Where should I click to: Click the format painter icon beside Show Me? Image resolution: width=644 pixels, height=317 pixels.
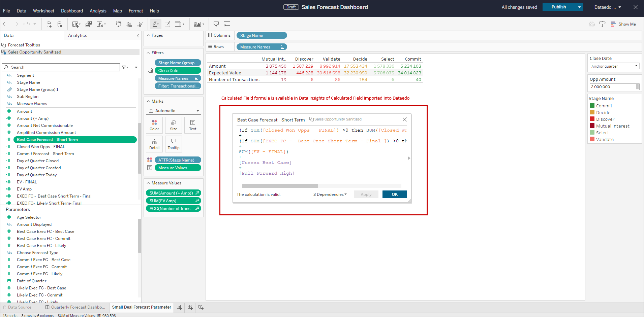click(x=603, y=24)
